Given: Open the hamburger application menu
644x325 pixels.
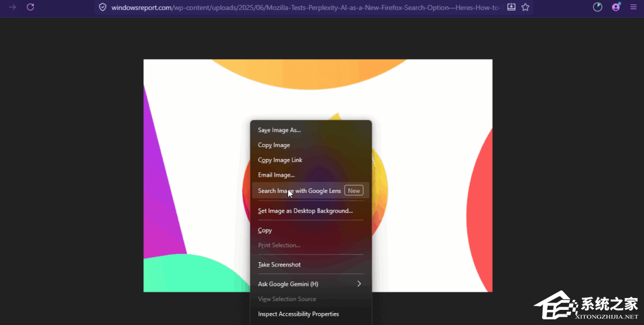Looking at the screenshot, I should click(633, 7).
